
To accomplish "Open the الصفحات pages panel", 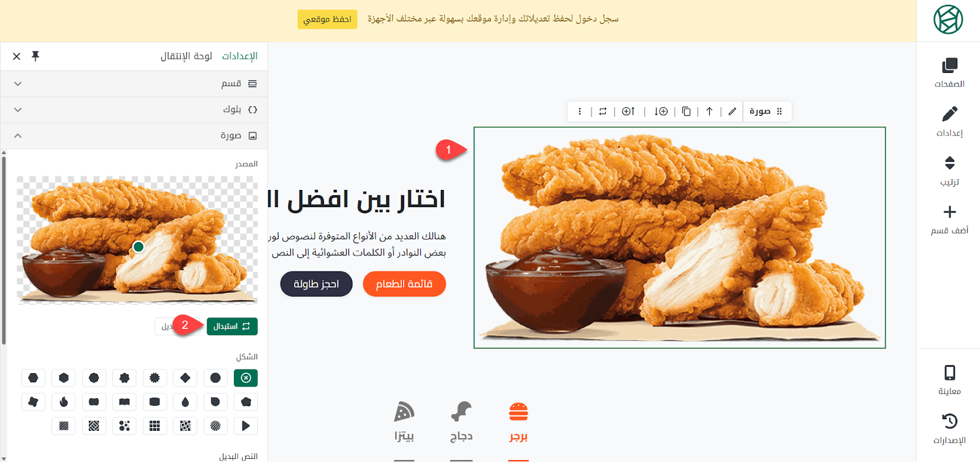I will pyautogui.click(x=949, y=72).
